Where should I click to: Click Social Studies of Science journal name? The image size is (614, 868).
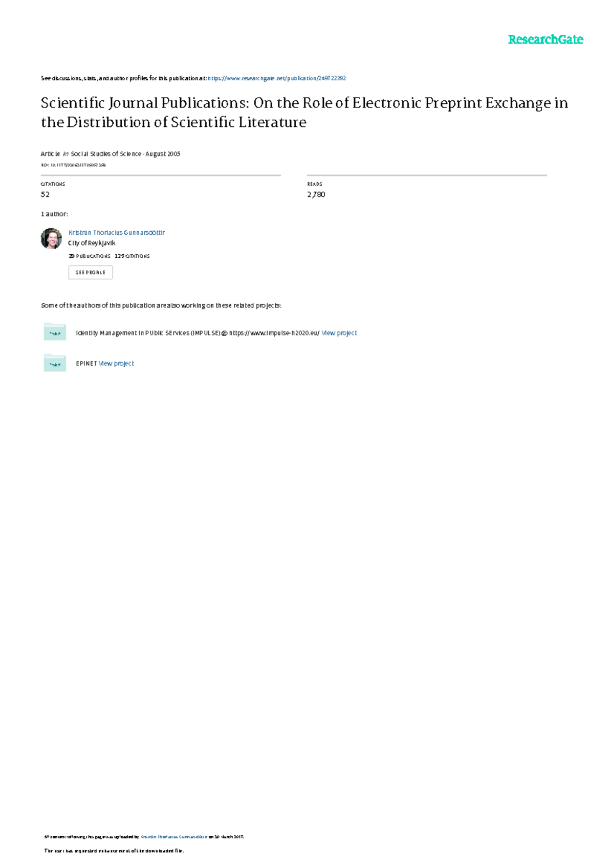pyautogui.click(x=106, y=153)
